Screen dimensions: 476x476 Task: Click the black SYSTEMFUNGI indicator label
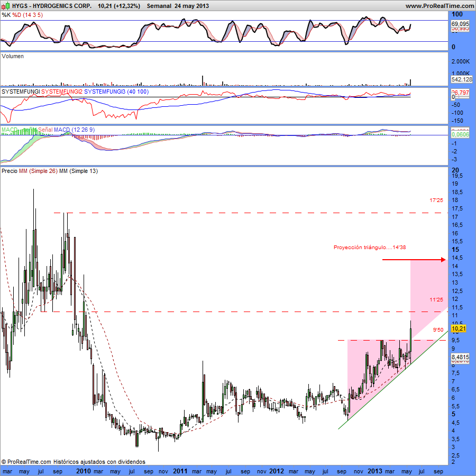pos(21,91)
